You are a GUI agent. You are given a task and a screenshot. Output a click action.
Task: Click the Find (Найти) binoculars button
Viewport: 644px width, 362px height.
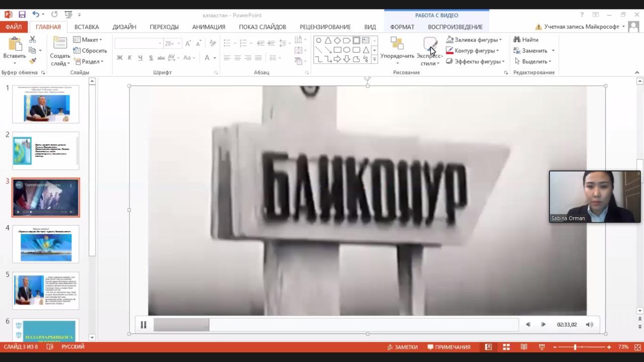(x=526, y=40)
